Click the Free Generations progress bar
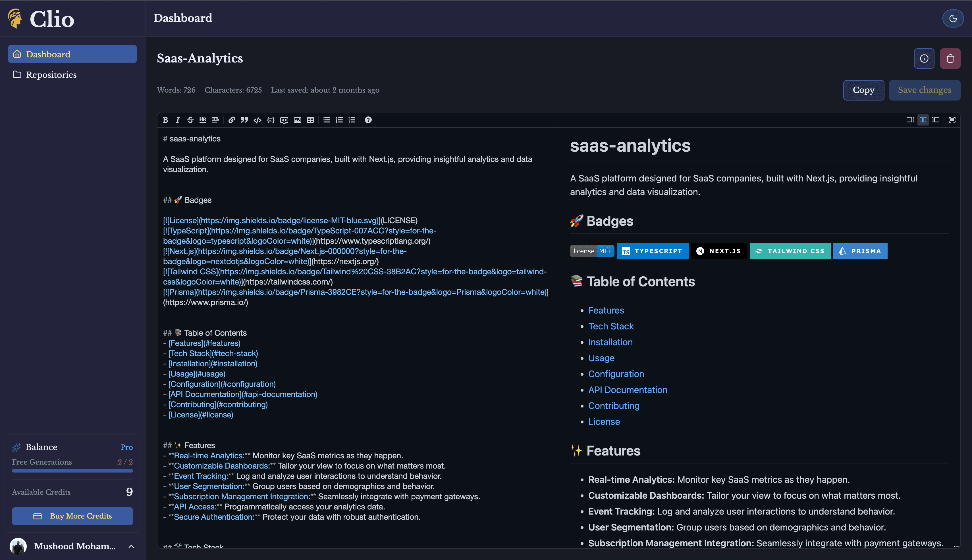 pos(72,471)
